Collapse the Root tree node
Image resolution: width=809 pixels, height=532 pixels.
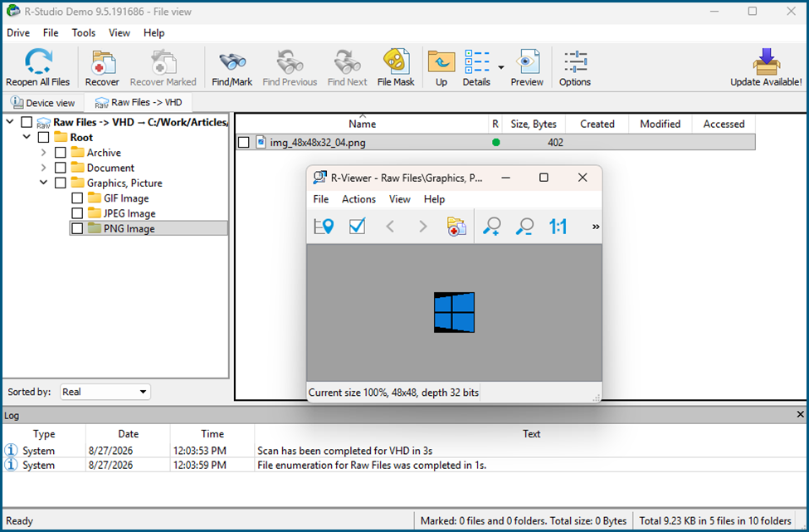pyautogui.click(x=27, y=137)
